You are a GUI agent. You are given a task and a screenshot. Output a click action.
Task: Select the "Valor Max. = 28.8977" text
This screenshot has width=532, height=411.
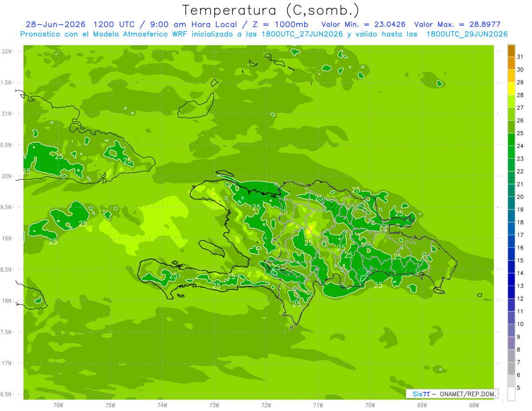coord(457,24)
